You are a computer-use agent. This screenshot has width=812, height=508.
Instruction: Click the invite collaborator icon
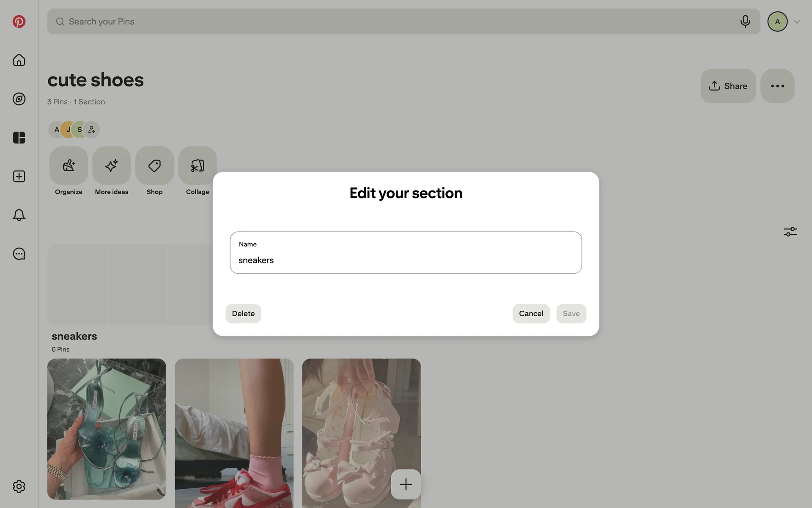(x=91, y=130)
